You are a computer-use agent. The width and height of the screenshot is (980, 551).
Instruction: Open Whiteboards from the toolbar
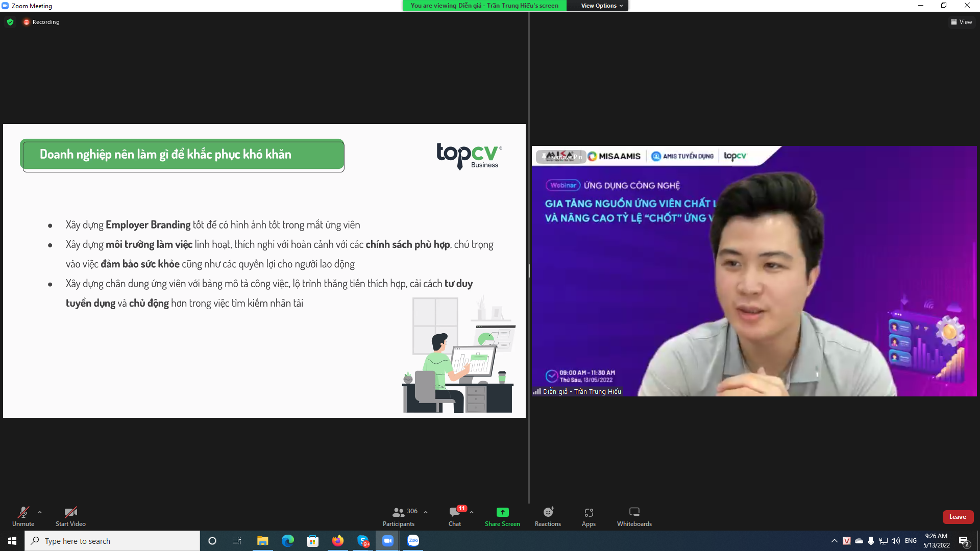[634, 512]
